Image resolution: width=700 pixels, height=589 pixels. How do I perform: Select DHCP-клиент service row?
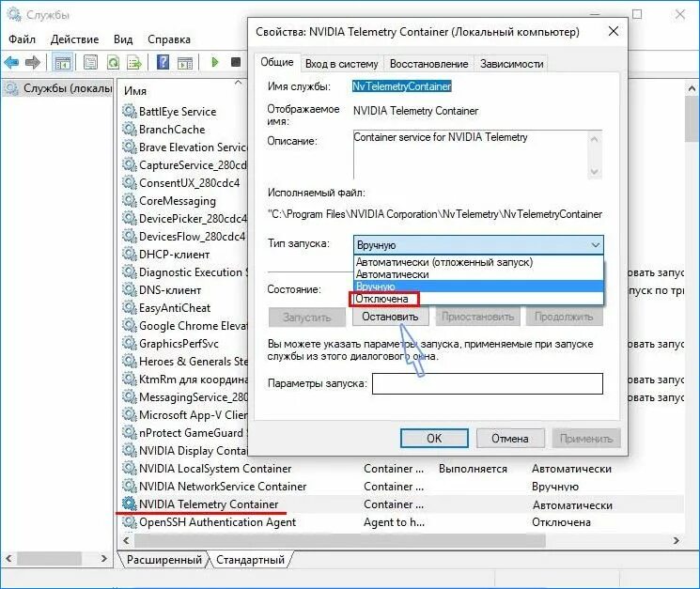[174, 254]
